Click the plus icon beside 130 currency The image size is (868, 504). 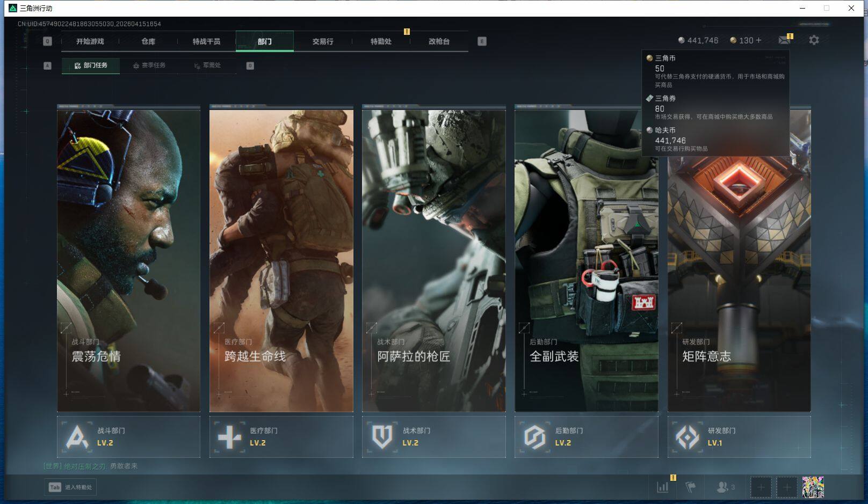coord(758,40)
